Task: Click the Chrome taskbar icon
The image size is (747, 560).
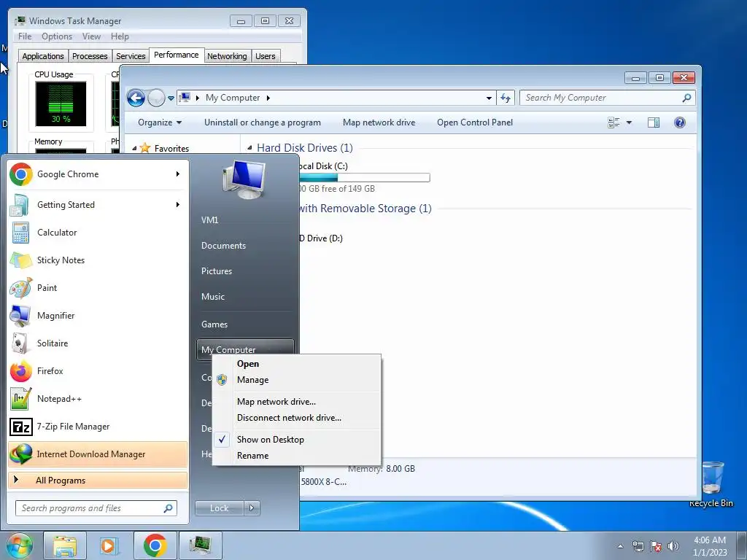Action: [155, 545]
